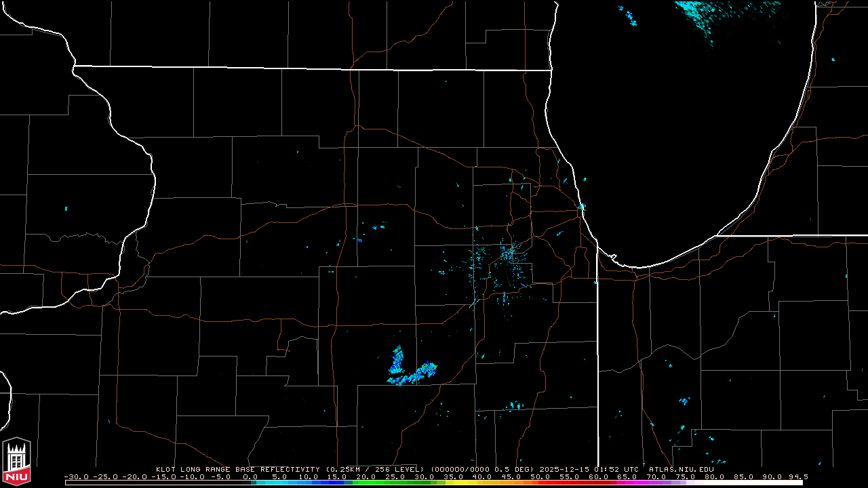Click the 0.0 reflectivity scale label
The height and width of the screenshot is (488, 868).
[x=252, y=477]
